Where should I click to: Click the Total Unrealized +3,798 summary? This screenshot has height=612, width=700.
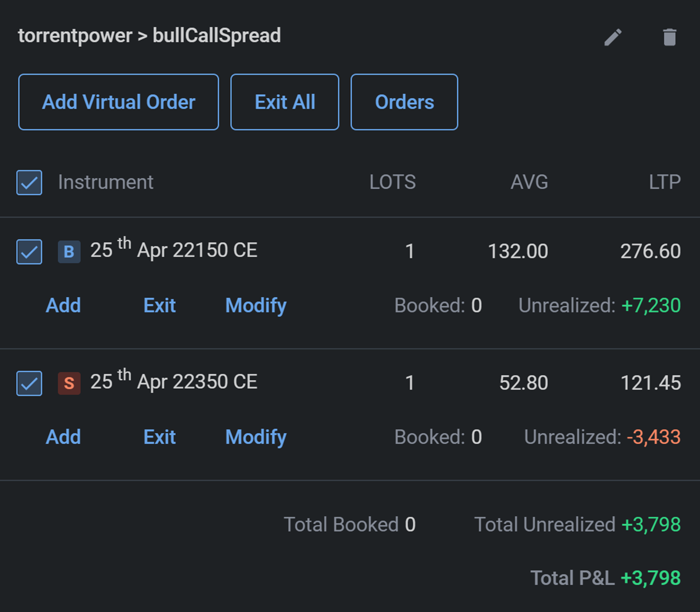pos(577,524)
